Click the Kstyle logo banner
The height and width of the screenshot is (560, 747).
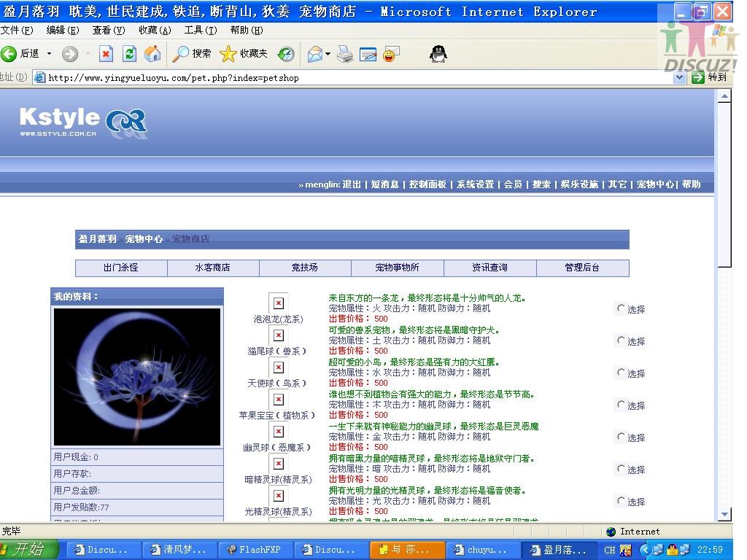(83, 122)
